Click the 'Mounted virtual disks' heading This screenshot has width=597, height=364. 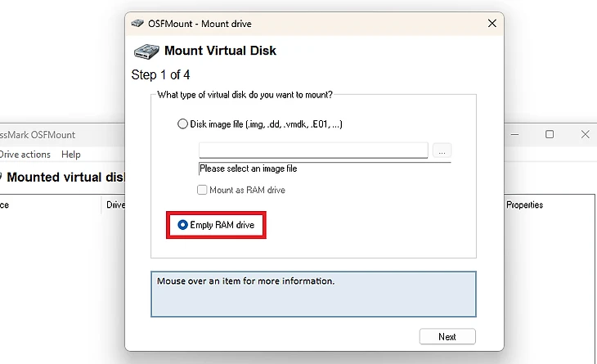(64, 177)
